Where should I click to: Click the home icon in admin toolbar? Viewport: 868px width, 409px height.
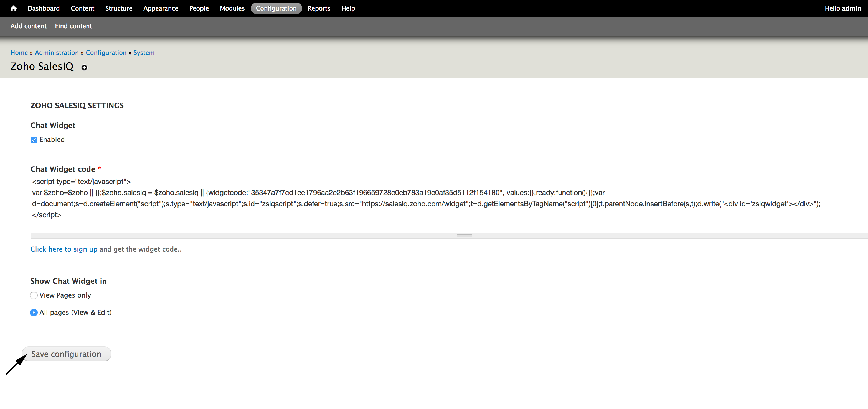pyautogui.click(x=14, y=8)
